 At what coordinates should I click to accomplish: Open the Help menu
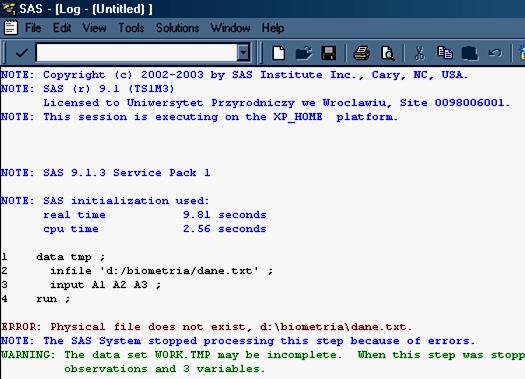coord(273,28)
